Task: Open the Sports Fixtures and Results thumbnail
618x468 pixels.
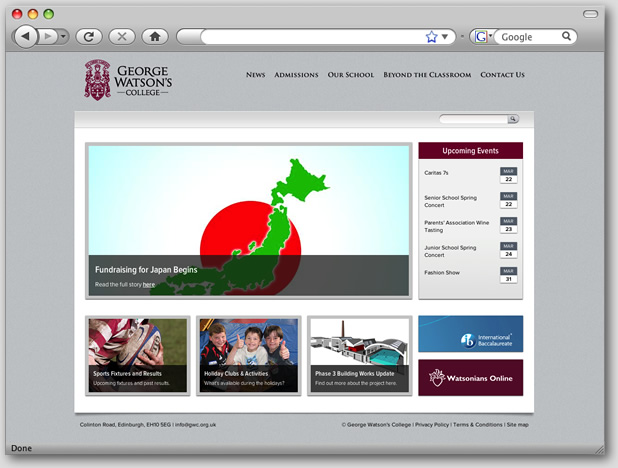Action: (137, 355)
